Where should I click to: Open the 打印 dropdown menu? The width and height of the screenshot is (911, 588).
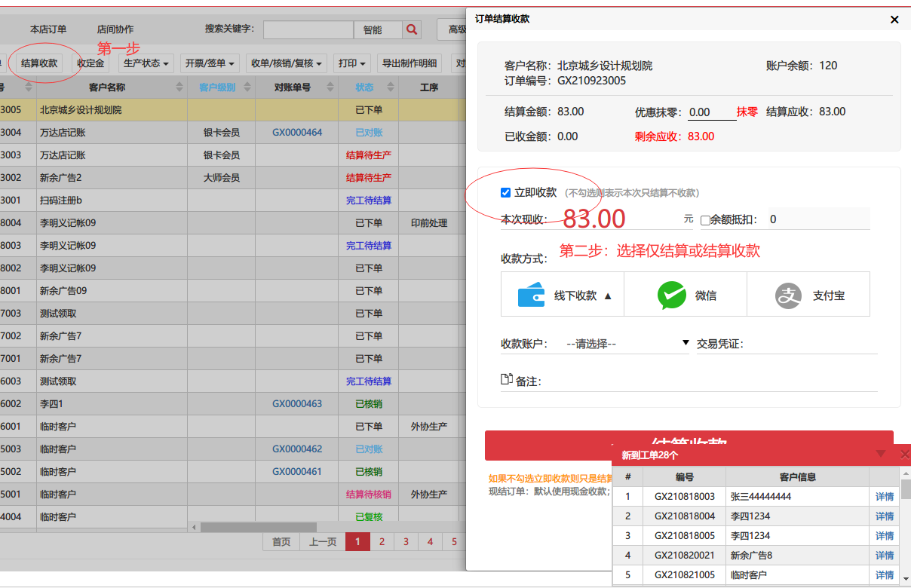(352, 63)
